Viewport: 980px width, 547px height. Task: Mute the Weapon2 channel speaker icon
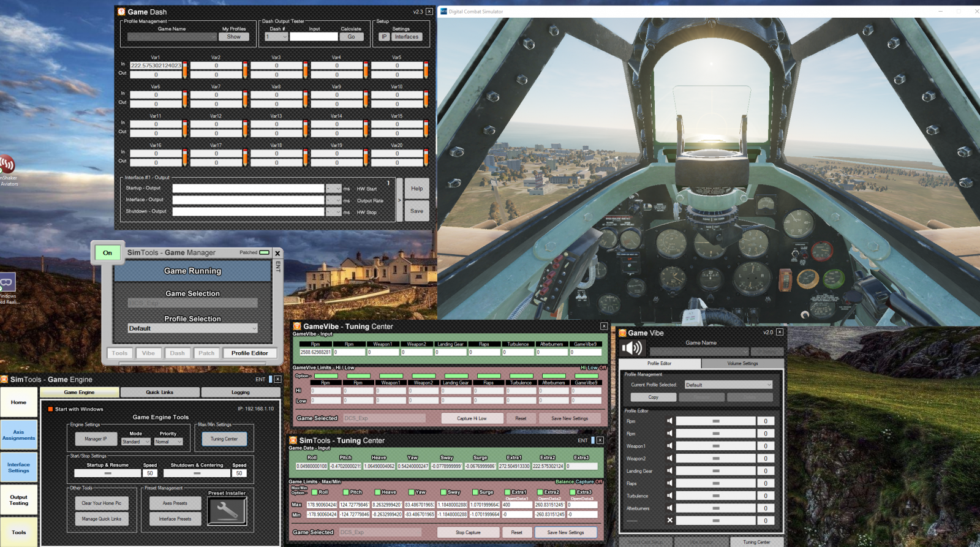(669, 458)
